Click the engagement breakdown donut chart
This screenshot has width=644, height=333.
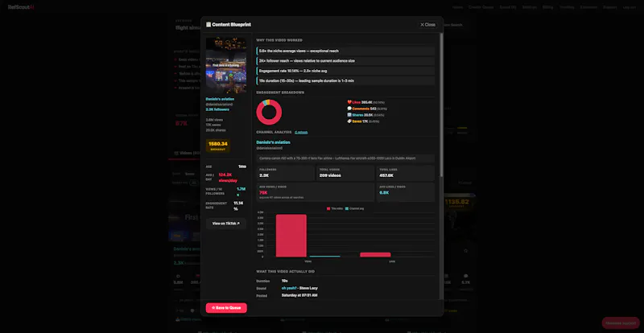tap(269, 112)
